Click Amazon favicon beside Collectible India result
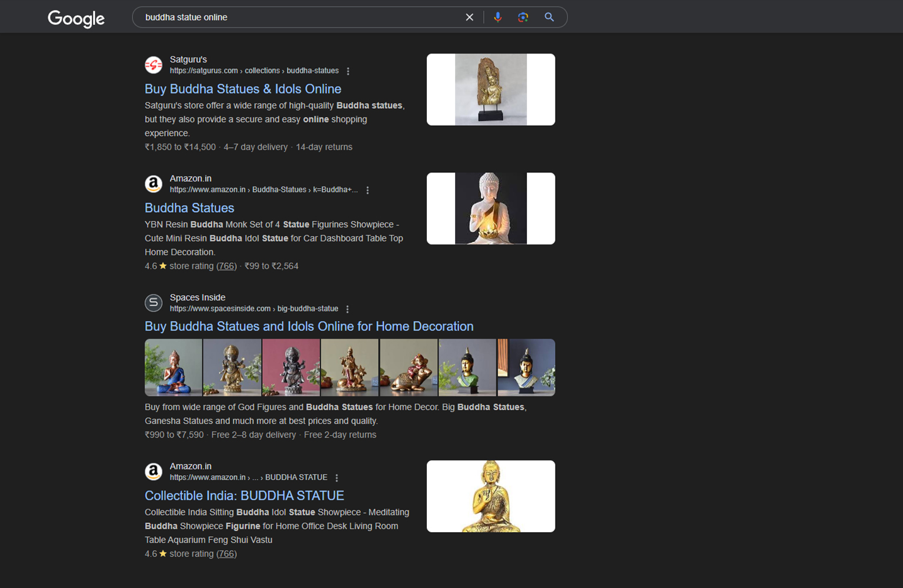This screenshot has height=588, width=903. [x=153, y=472]
